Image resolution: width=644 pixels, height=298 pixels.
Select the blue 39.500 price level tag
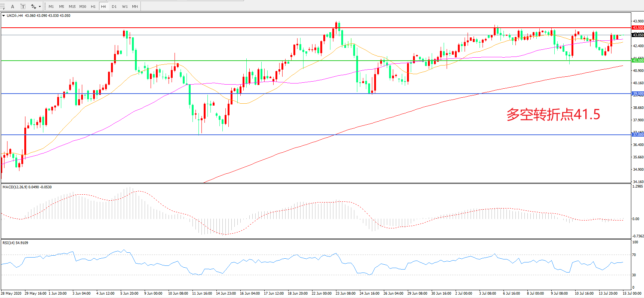coord(638,94)
